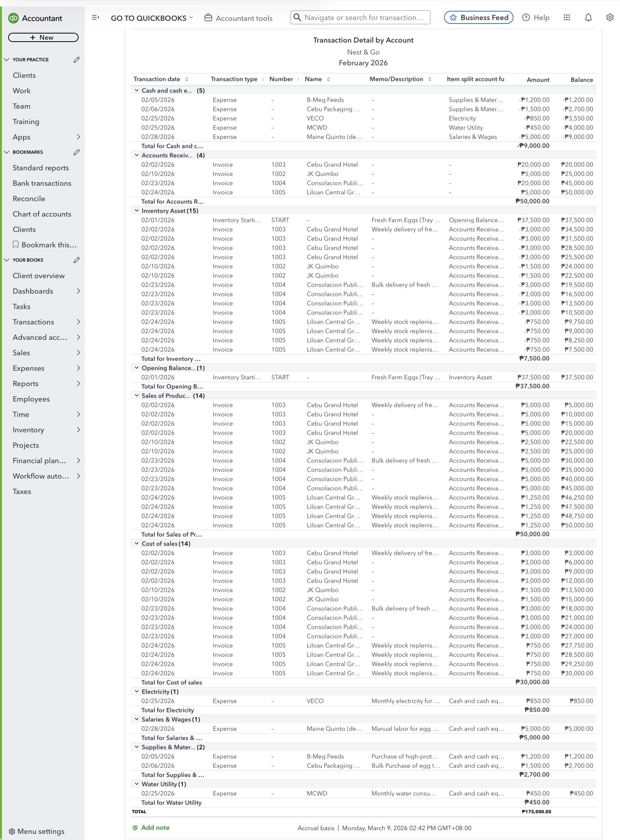Click the Balance column header
Viewport: 620px width, 840px height.
coord(581,80)
